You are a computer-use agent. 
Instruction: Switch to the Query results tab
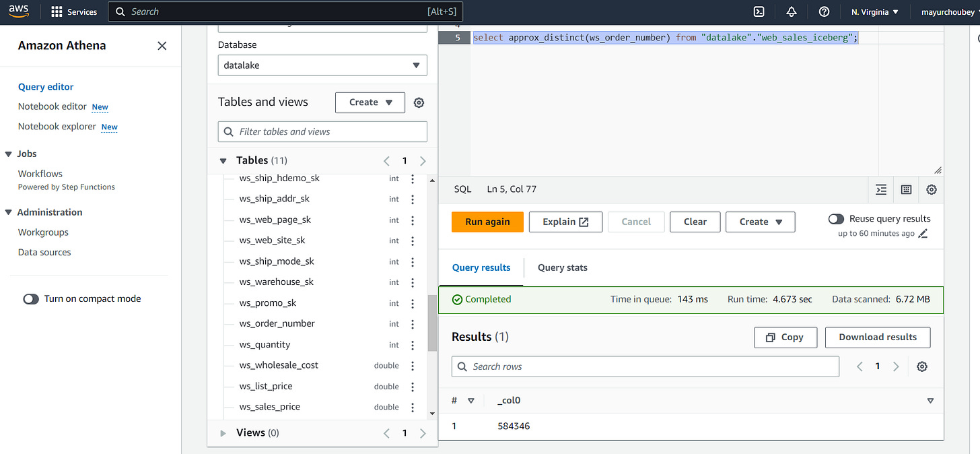(481, 267)
